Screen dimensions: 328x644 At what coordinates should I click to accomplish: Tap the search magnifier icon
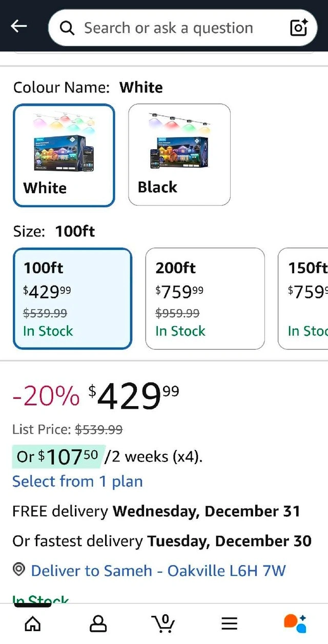coord(67,28)
